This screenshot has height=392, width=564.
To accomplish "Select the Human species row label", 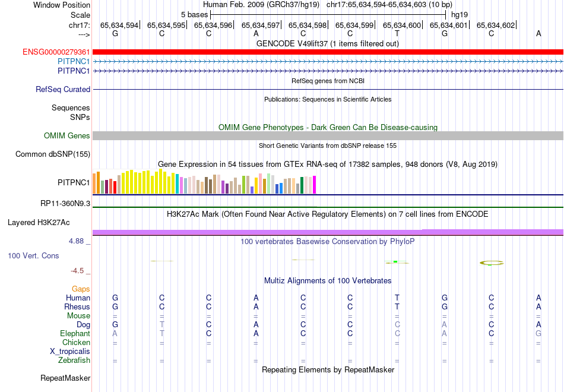I will click(78, 298).
